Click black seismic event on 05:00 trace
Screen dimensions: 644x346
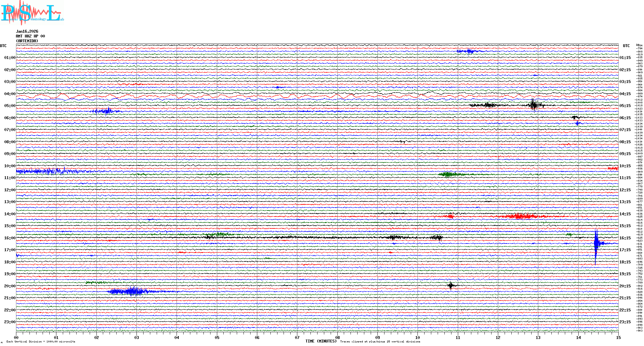(533, 105)
